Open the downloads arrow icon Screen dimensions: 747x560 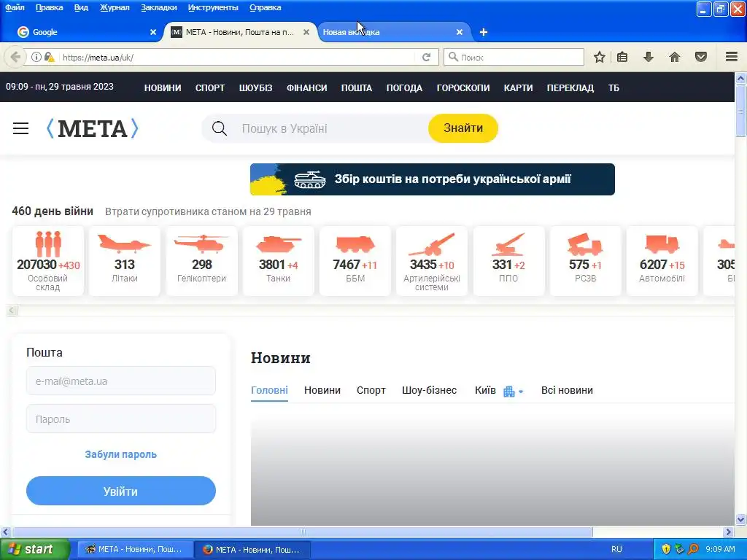tap(649, 57)
